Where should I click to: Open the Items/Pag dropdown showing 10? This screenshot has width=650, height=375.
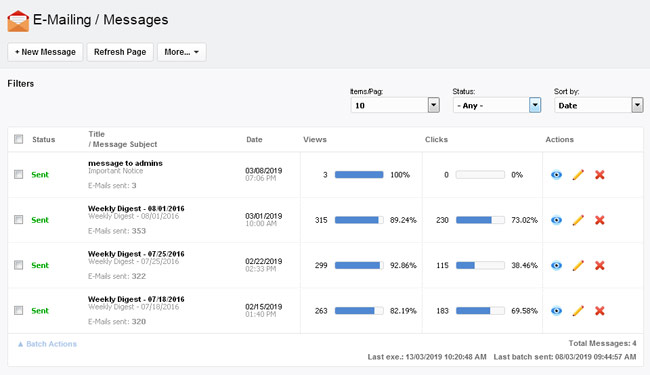tap(395, 105)
